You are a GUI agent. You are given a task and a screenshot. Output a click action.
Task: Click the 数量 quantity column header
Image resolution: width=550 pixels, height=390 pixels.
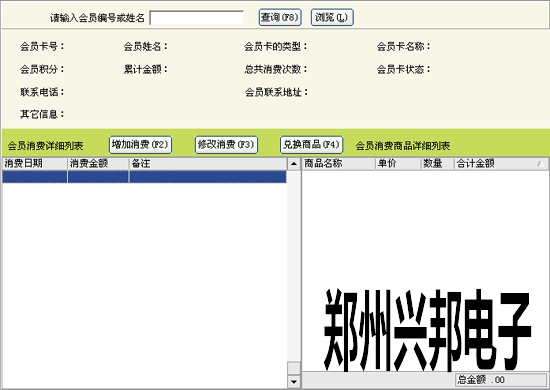437,163
